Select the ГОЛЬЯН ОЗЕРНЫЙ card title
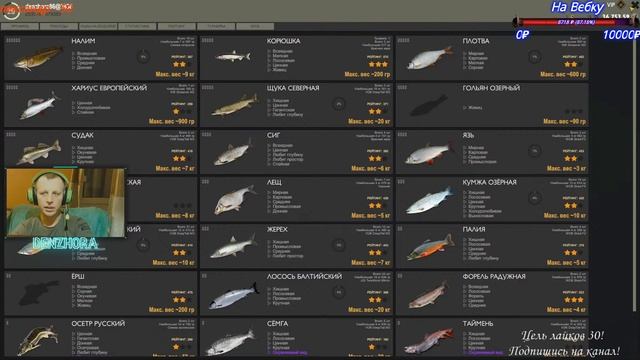 pyautogui.click(x=491, y=88)
